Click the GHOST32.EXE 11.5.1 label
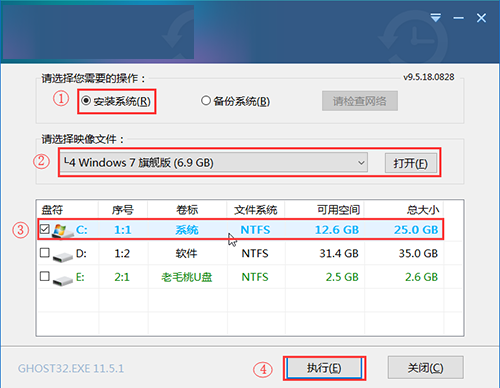Image resolution: width=500 pixels, height=388 pixels. (71, 368)
